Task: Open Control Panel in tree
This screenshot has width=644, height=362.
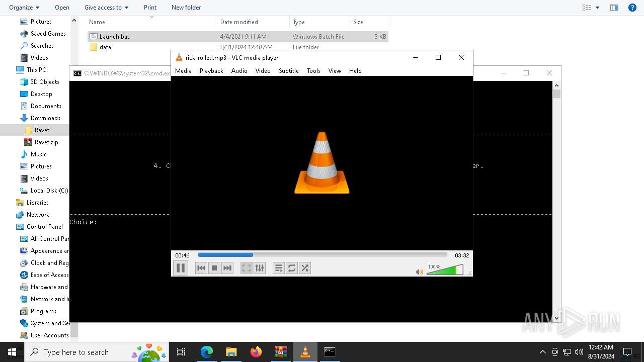Action: click(44, 227)
